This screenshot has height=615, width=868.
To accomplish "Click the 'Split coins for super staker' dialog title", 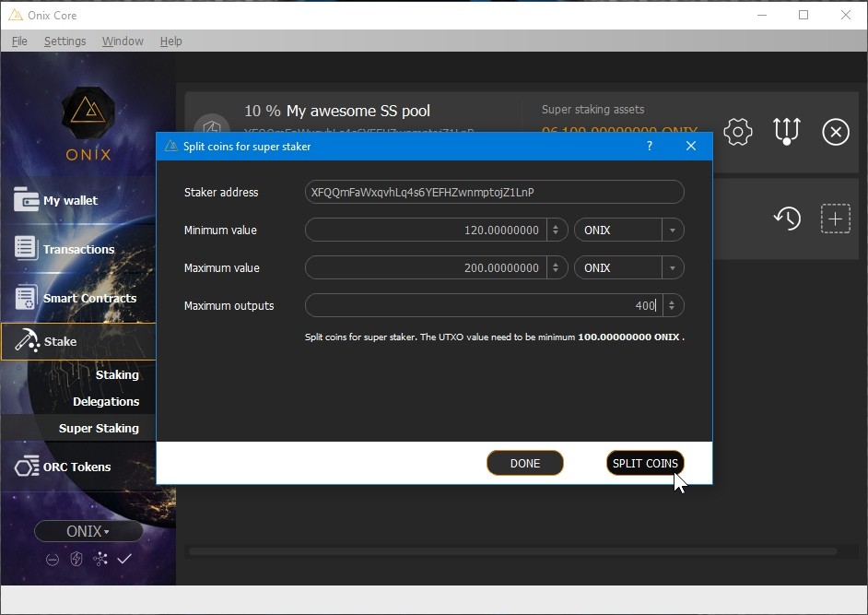I will 247,147.
